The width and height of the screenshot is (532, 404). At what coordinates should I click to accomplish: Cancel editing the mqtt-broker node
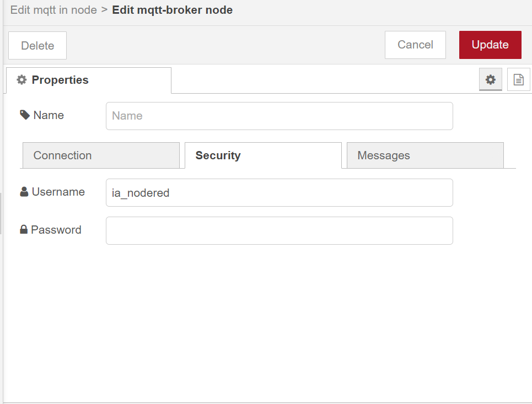pos(415,45)
